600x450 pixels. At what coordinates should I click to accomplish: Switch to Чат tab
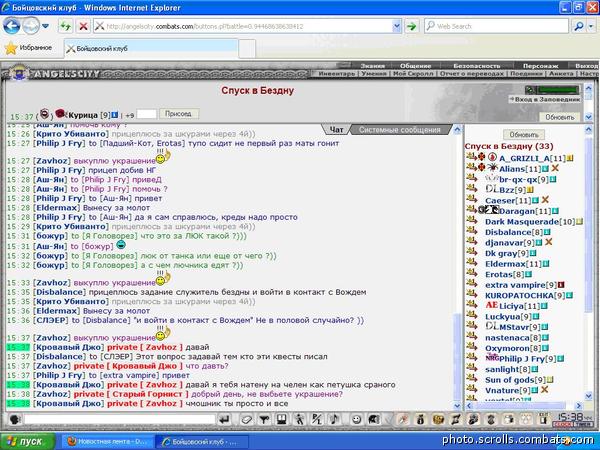tap(336, 130)
